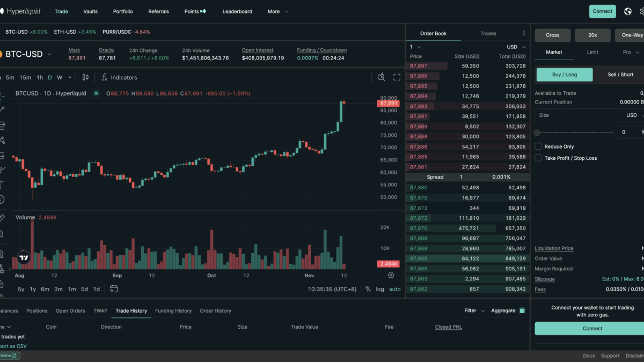The width and height of the screenshot is (644, 362).
Task: Click the emoji icon in drawing toolbar
Action: pos(2,200)
